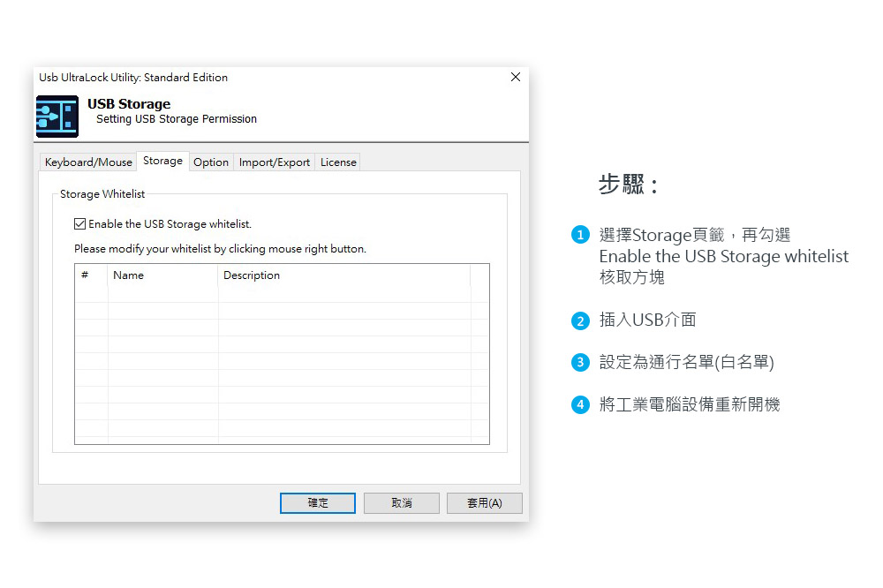Viewport: 883px width, 588px height.
Task: Open the Option tab
Action: (211, 162)
